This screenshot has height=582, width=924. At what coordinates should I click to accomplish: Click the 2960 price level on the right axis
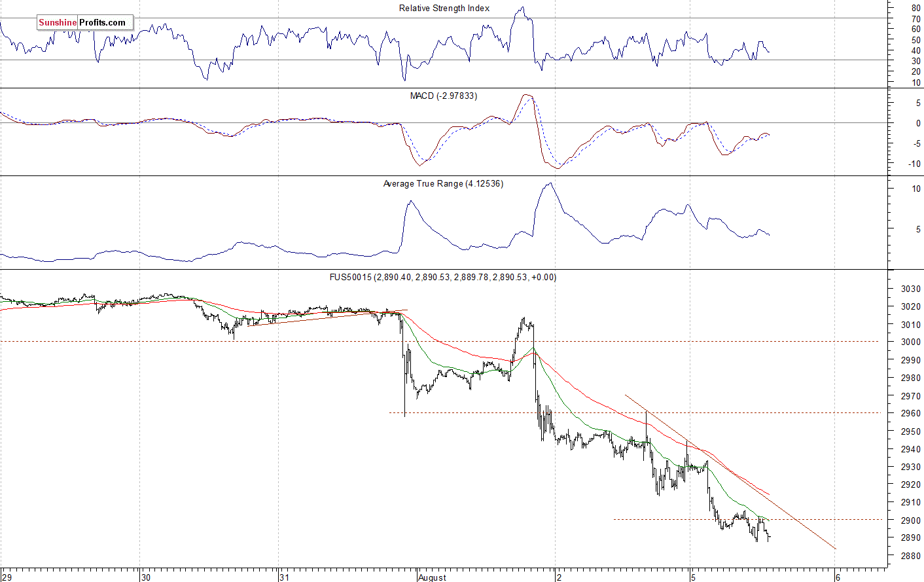[x=910, y=413]
